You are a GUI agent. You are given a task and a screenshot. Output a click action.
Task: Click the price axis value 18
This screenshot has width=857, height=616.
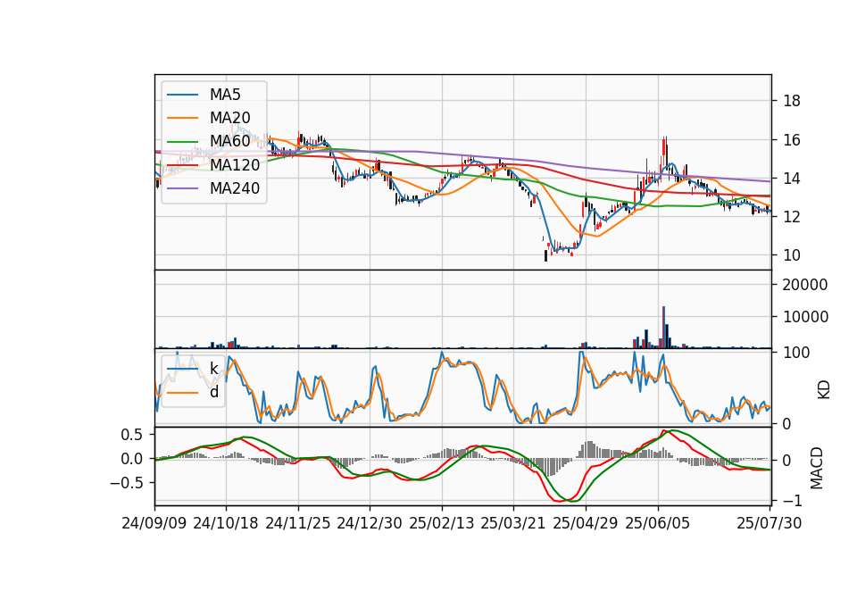coord(792,101)
